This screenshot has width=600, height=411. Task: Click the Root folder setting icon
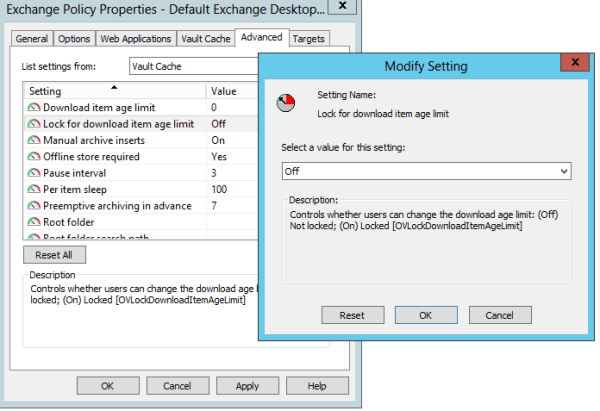[x=33, y=221]
